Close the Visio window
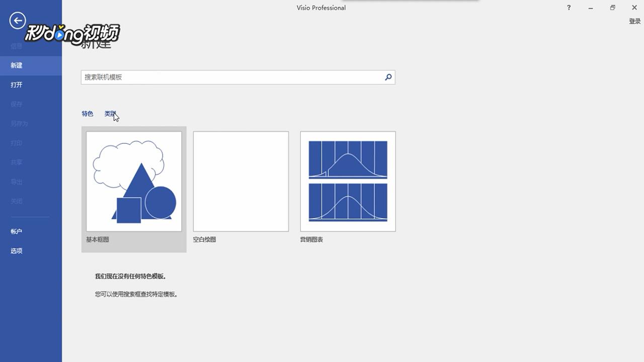This screenshot has height=362, width=644. (634, 8)
